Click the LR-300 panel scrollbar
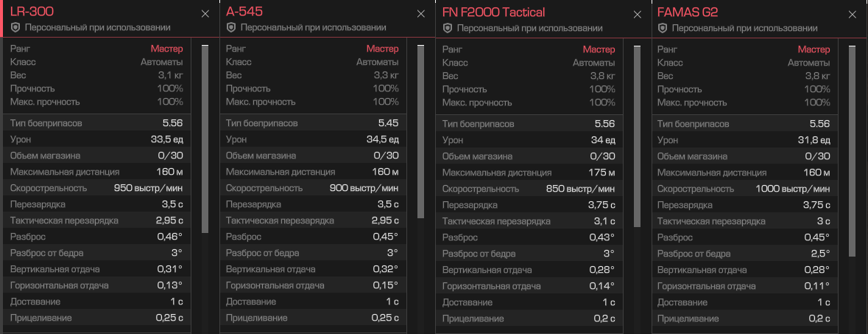This screenshot has width=868, height=334. pyautogui.click(x=205, y=139)
